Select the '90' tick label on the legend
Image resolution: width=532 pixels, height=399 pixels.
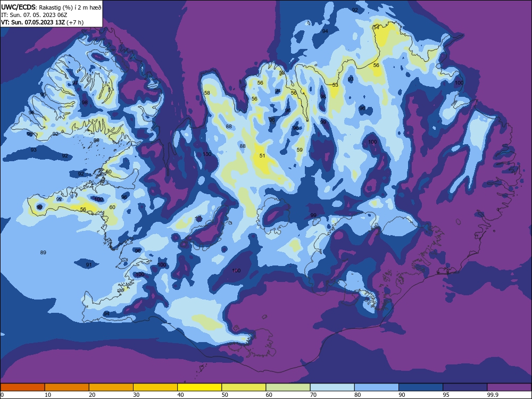click(402, 395)
